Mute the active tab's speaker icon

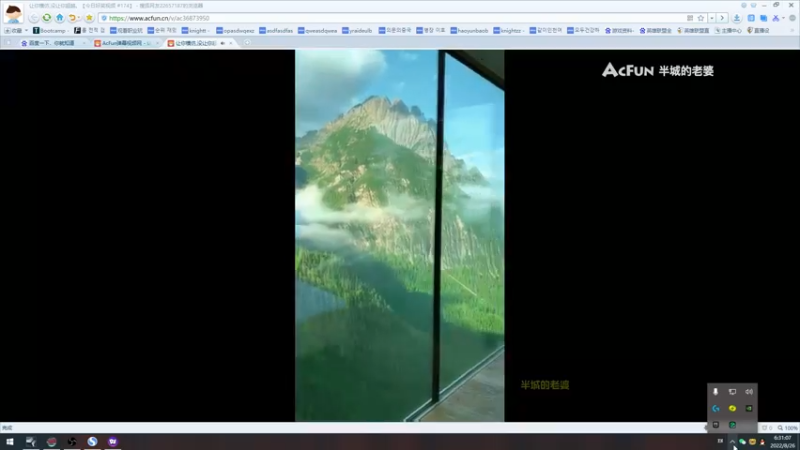tap(222, 43)
